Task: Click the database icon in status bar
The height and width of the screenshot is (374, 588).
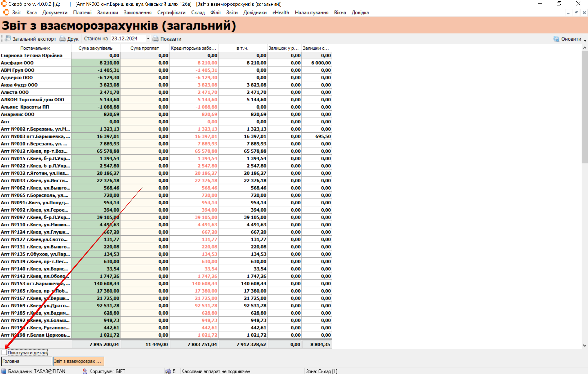Action: [x=4, y=371]
